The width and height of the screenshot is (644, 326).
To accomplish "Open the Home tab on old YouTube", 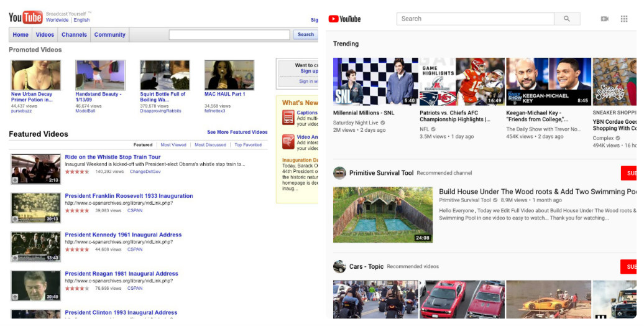I will [x=21, y=35].
